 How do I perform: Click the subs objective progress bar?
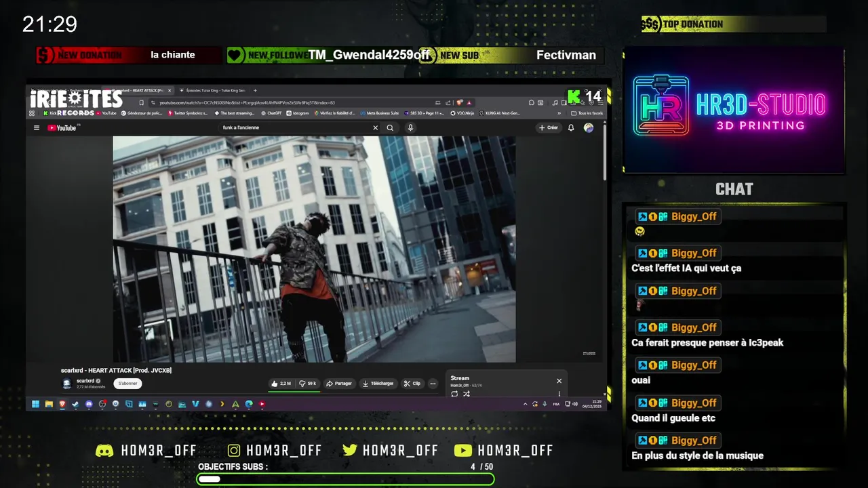click(345, 479)
